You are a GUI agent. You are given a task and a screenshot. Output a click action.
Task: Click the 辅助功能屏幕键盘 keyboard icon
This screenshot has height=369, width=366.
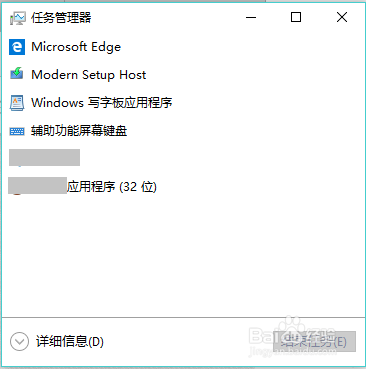tap(17, 131)
